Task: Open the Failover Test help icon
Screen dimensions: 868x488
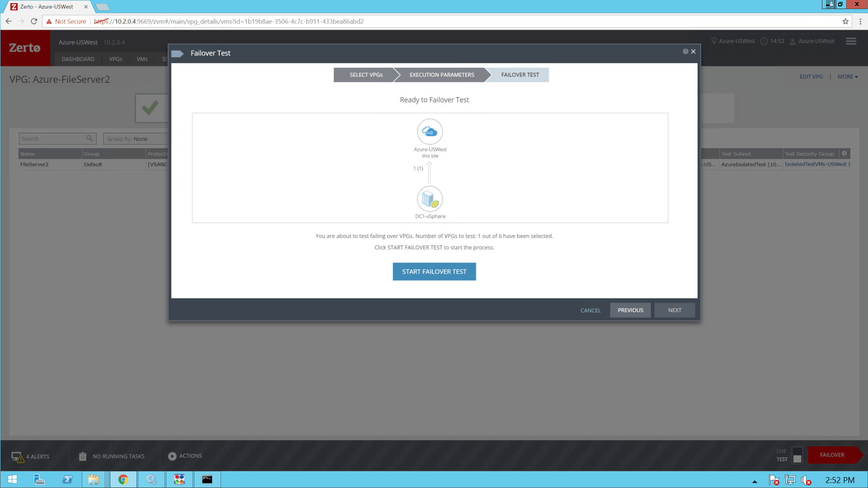Action: 685,51
